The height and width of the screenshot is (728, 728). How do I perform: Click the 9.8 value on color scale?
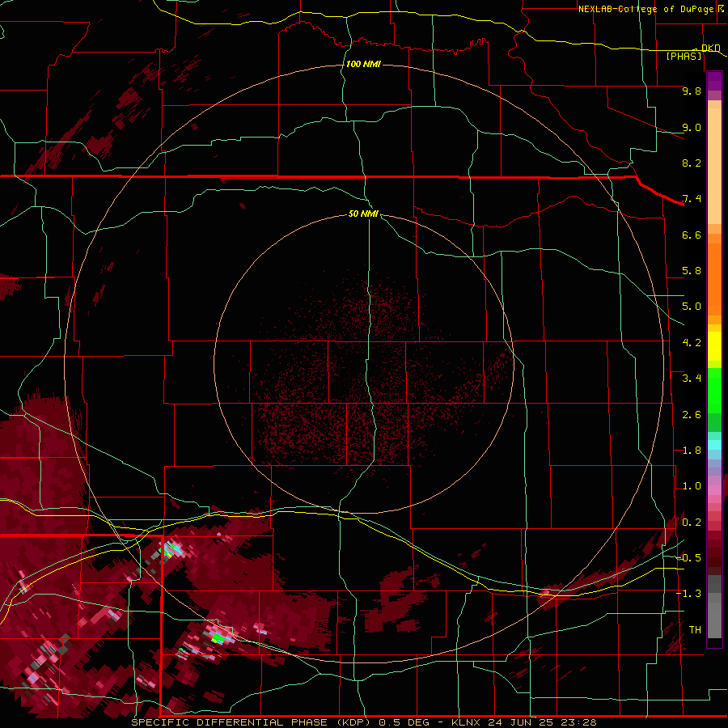[692, 91]
